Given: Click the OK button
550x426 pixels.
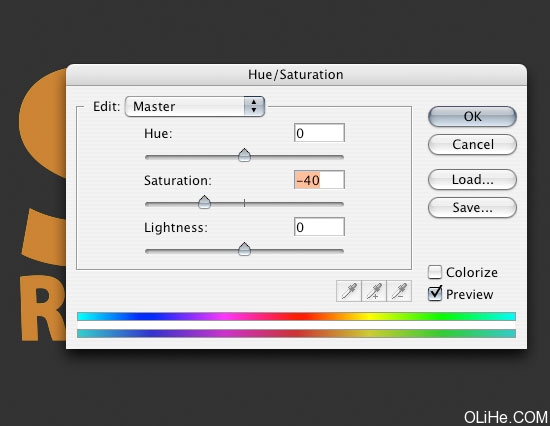Looking at the screenshot, I should pyautogui.click(x=472, y=117).
